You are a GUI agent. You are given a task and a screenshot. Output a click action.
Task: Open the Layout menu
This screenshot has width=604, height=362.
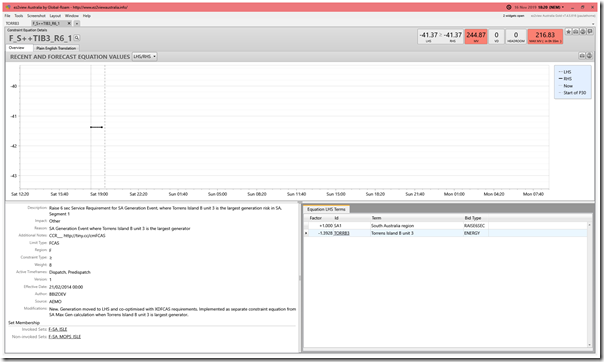click(x=55, y=16)
